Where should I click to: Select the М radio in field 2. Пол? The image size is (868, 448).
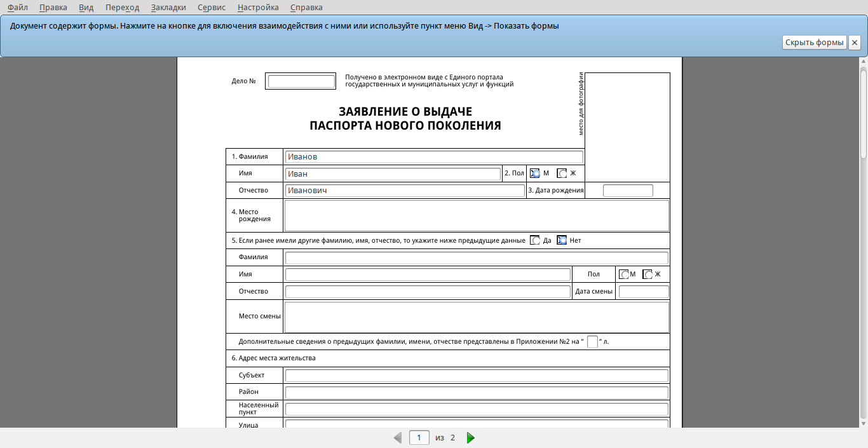click(x=535, y=173)
